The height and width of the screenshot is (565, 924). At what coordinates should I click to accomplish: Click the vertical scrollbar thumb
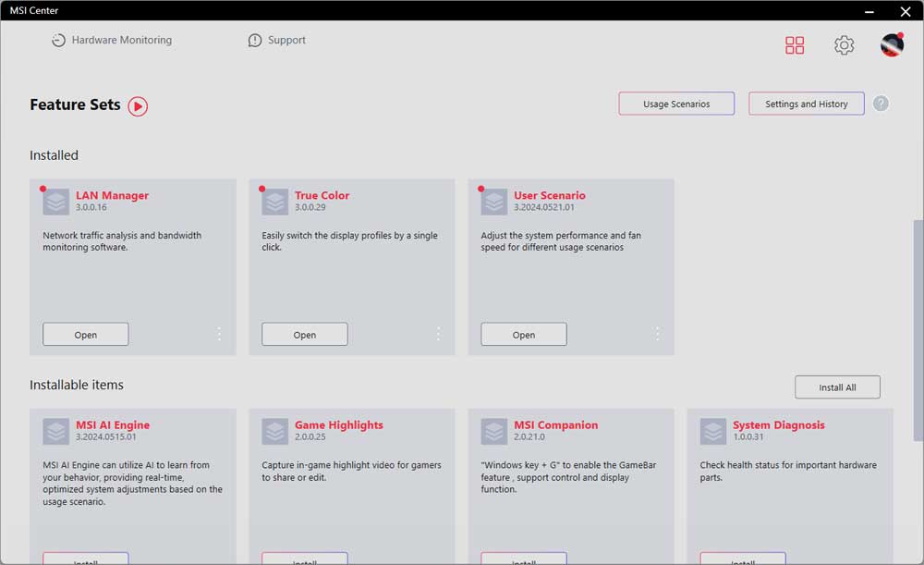[x=918, y=330]
